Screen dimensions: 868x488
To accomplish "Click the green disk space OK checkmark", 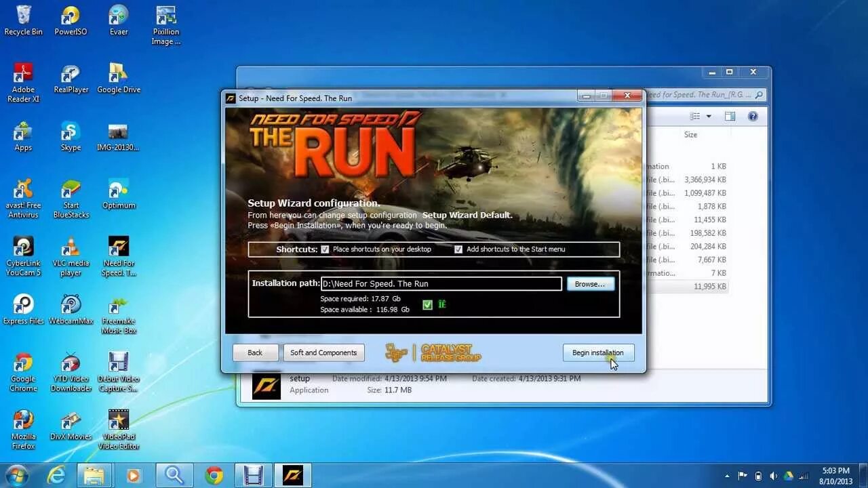I will [x=427, y=305].
